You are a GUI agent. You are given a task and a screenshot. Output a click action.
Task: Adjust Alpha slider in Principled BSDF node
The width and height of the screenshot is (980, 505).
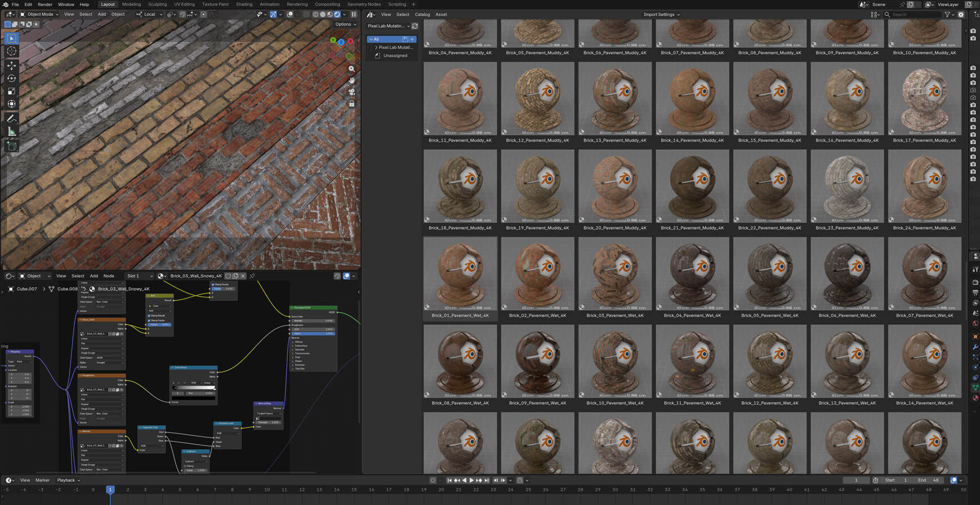[x=313, y=333]
